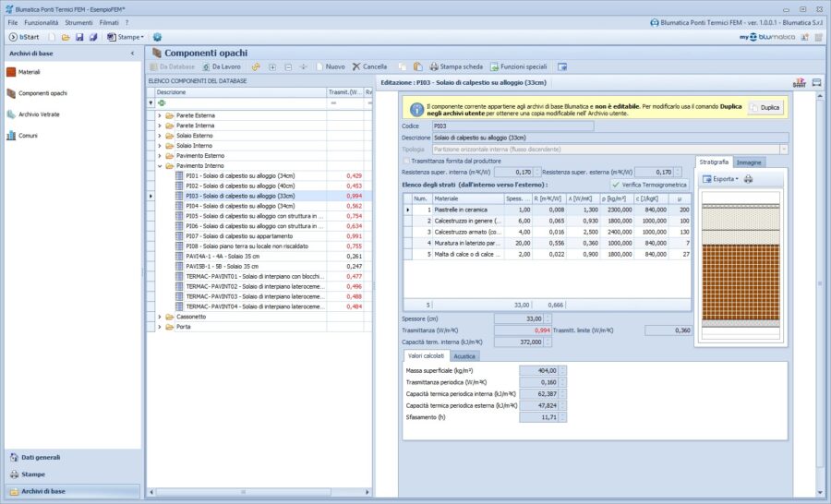This screenshot has width=831, height=504.
Task: Click the bStart button in the toolbar
Action: click(24, 37)
